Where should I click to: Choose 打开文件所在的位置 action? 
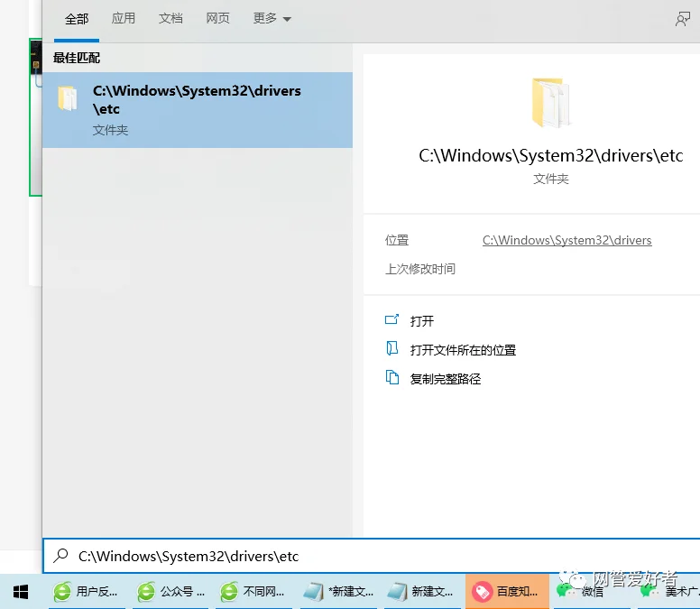click(x=463, y=350)
